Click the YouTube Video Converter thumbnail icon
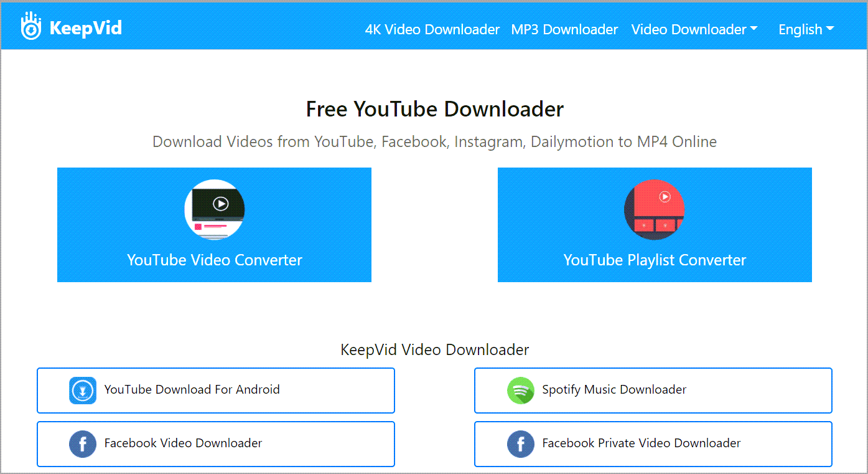Image resolution: width=868 pixels, height=474 pixels. (215, 210)
